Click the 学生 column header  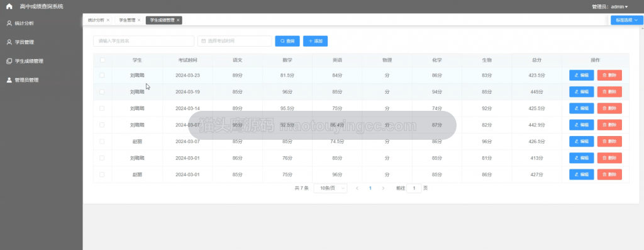tap(137, 60)
